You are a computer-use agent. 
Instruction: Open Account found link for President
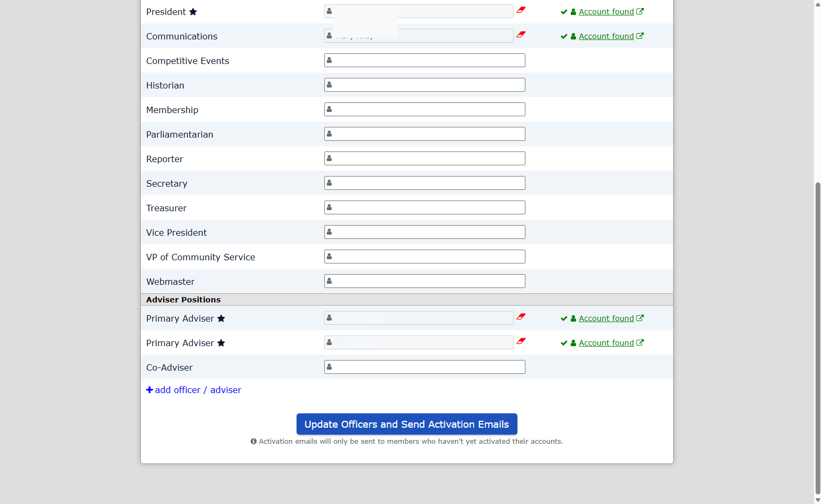[x=606, y=12]
